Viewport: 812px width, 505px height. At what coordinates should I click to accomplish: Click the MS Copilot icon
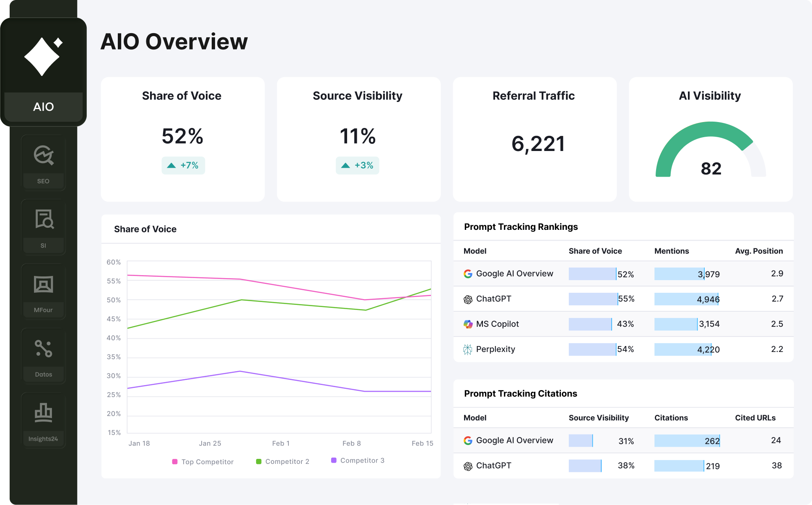(468, 324)
